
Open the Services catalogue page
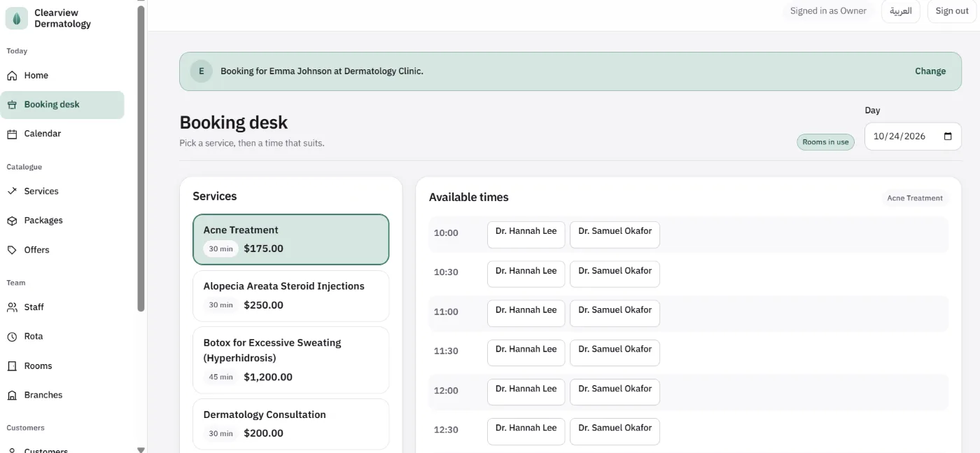click(x=62, y=191)
